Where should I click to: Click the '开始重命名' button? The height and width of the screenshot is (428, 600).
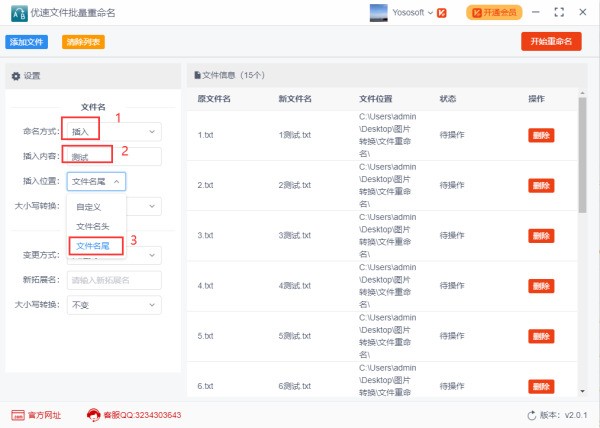[551, 41]
